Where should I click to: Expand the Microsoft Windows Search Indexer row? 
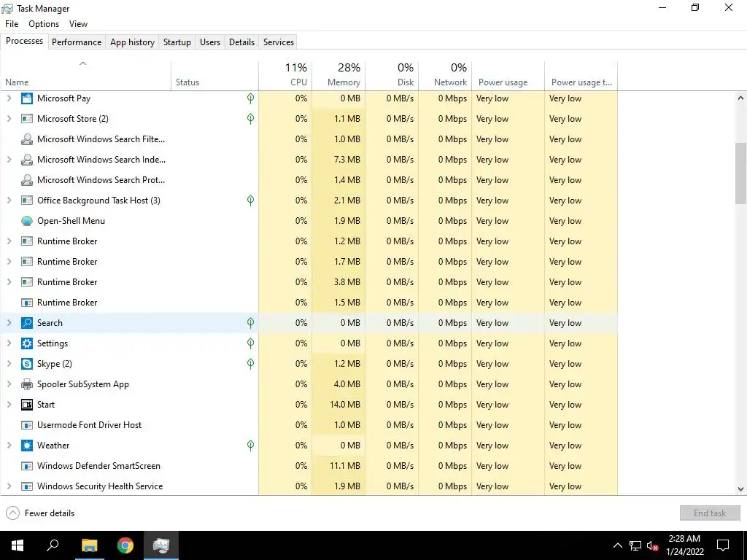(9, 160)
